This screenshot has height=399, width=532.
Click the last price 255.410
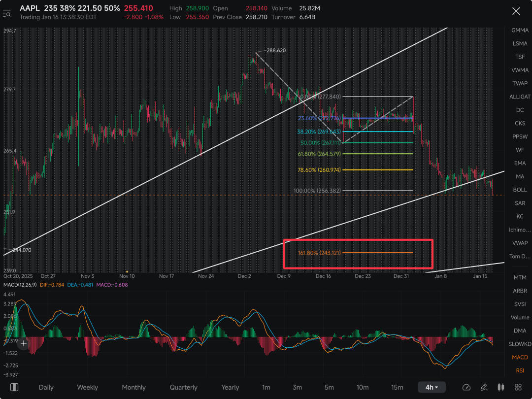138,8
